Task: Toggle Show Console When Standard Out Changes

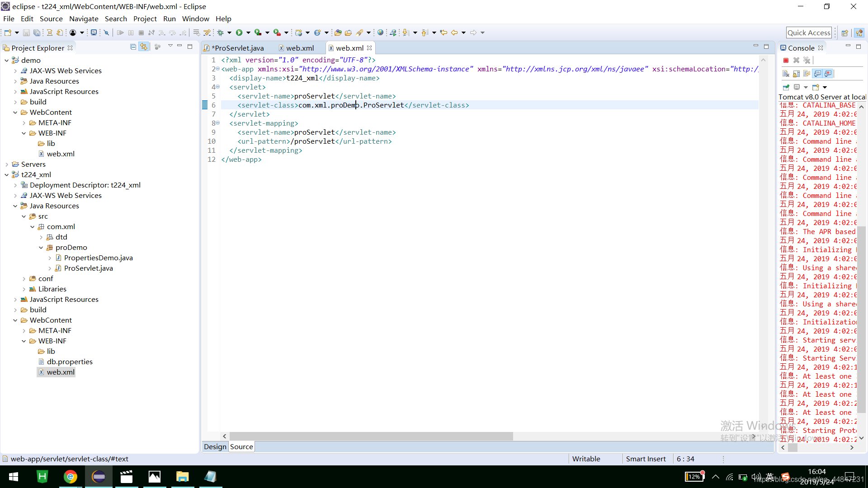Action: 817,74
